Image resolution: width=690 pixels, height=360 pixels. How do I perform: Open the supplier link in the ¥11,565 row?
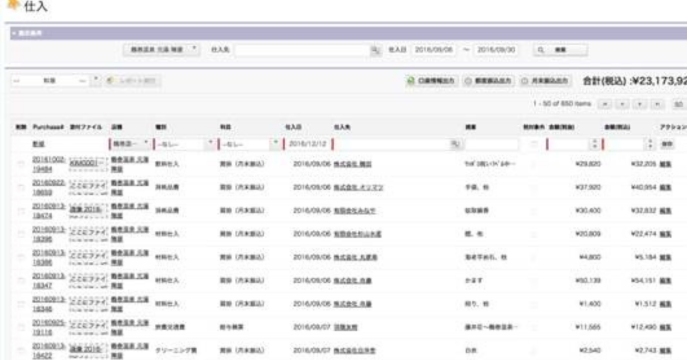(345, 327)
